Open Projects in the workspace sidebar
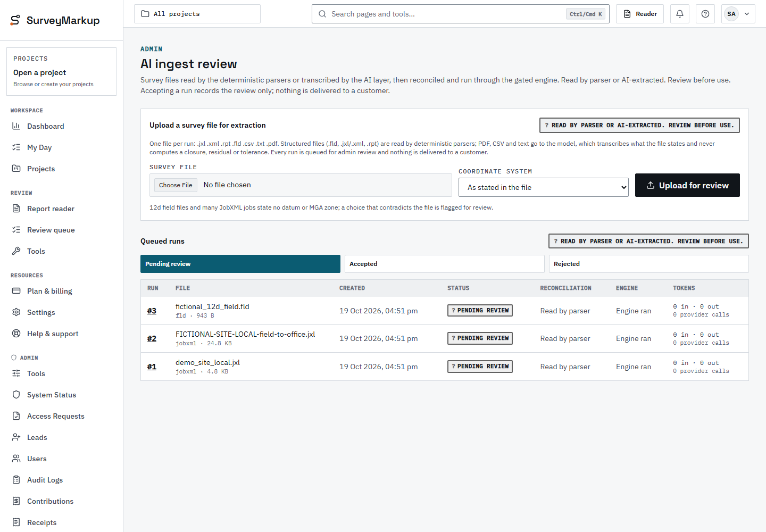 [x=61, y=169]
